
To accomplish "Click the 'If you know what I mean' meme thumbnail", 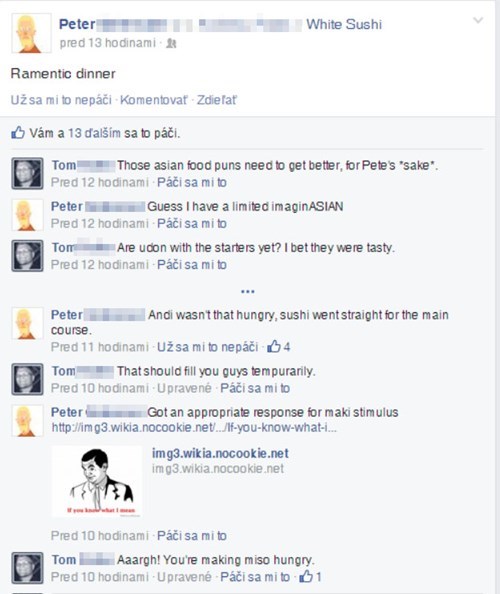I will click(x=97, y=481).
